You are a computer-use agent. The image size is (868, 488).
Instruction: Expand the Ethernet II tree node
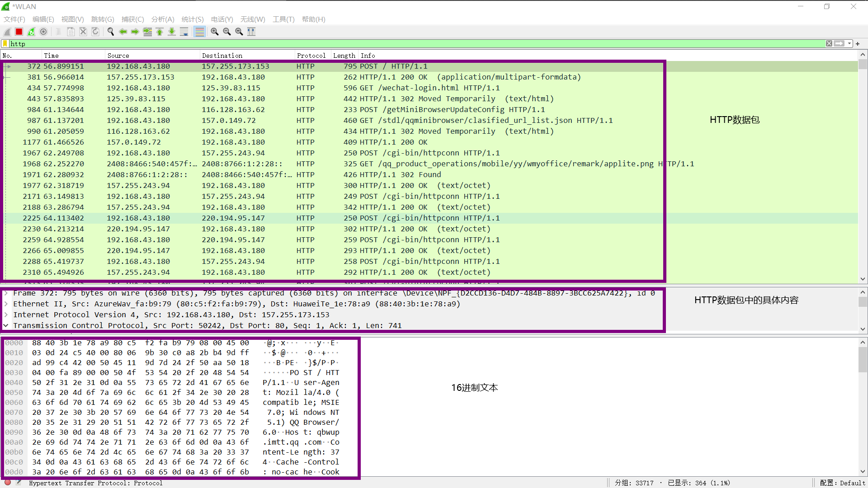[6, 304]
